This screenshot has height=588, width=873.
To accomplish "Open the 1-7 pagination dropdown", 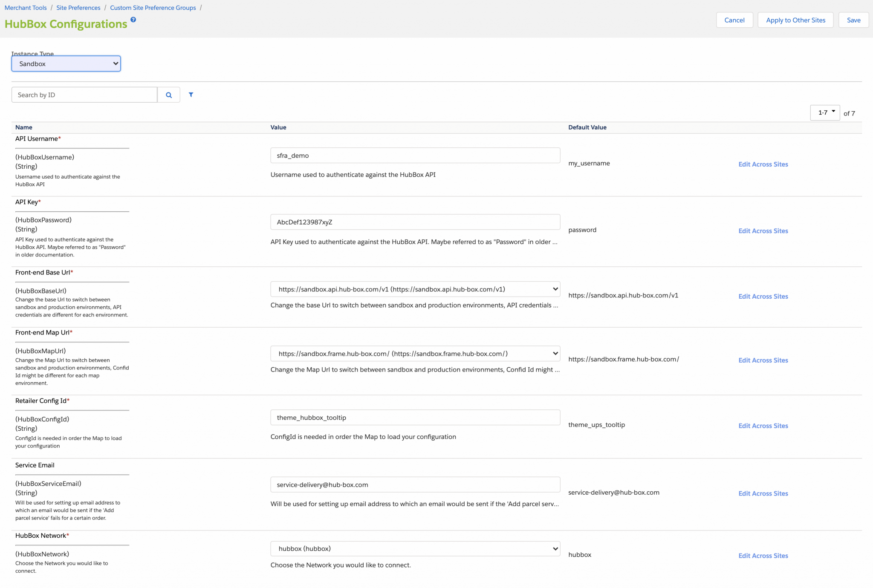I will tap(824, 112).
